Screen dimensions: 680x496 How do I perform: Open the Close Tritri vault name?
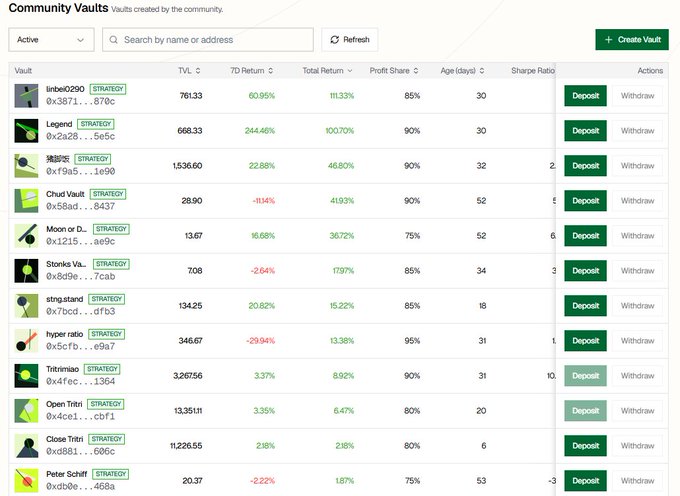coord(65,439)
